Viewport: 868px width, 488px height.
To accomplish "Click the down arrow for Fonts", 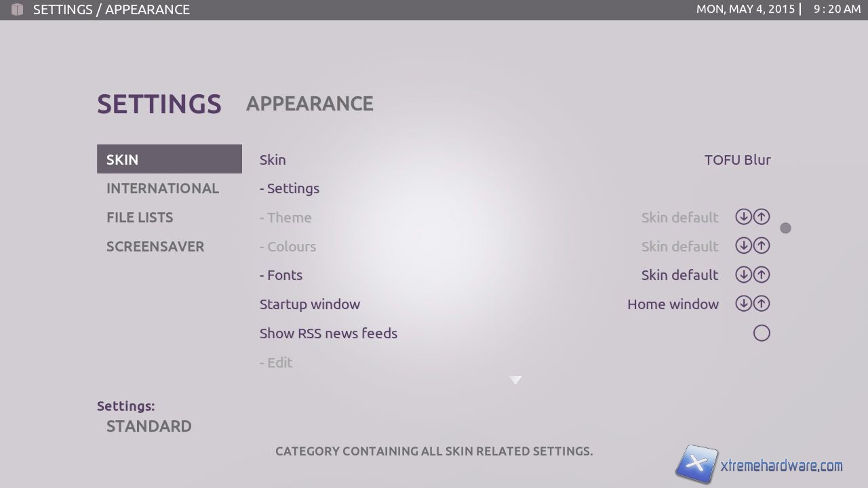I will coord(743,275).
